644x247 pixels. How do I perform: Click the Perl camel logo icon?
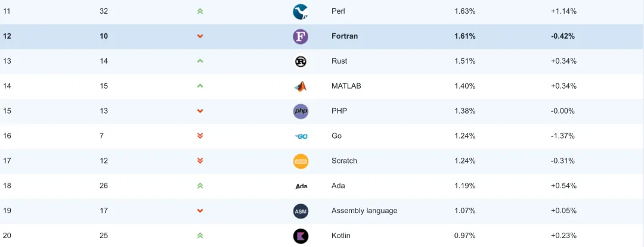301,11
